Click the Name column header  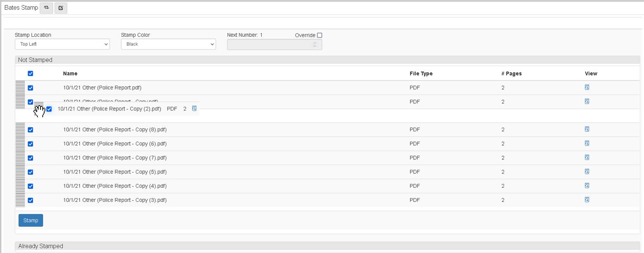click(x=70, y=73)
